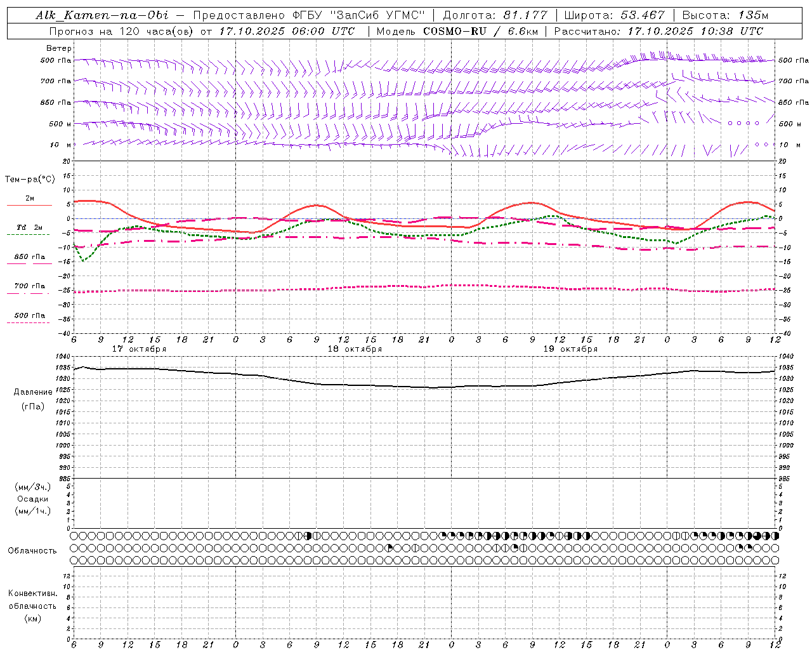812x650 pixels.
Task: Click the Давление chart title
Action: [x=33, y=392]
